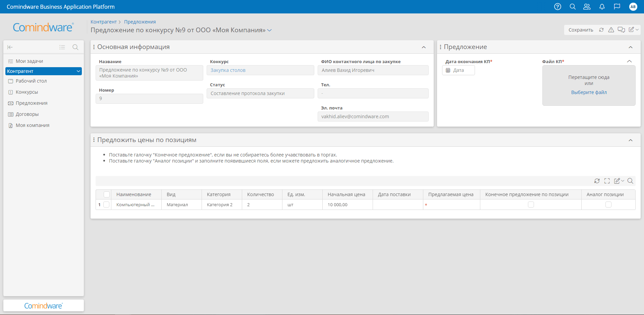Open the users group icon in top bar
The height and width of the screenshot is (315, 644).
pyautogui.click(x=587, y=7)
